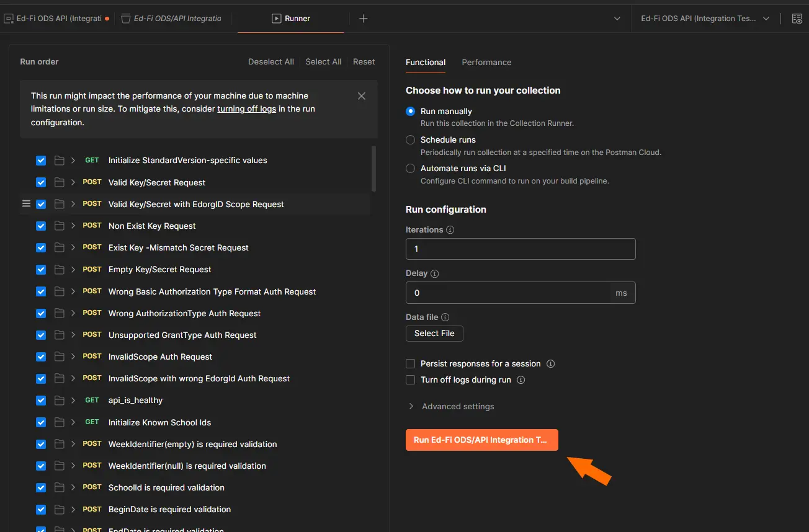Viewport: 809px width, 532px height.
Task: Click folder icon of Non Exist Key Request
Action: (x=59, y=226)
